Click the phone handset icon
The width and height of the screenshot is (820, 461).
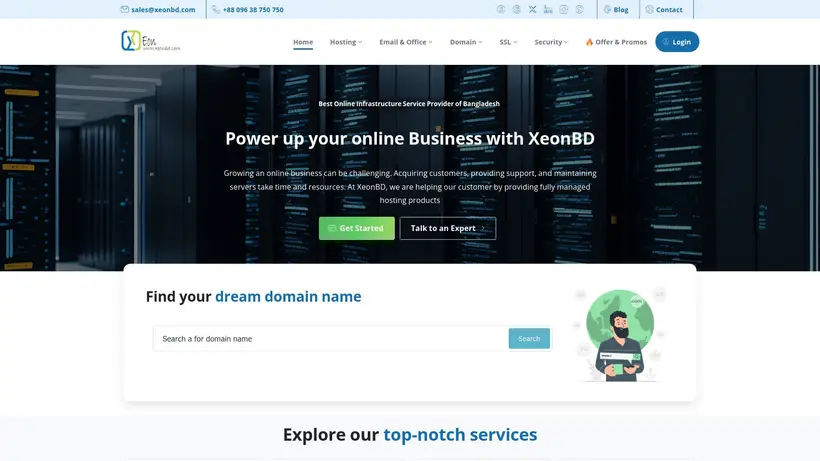pyautogui.click(x=216, y=9)
